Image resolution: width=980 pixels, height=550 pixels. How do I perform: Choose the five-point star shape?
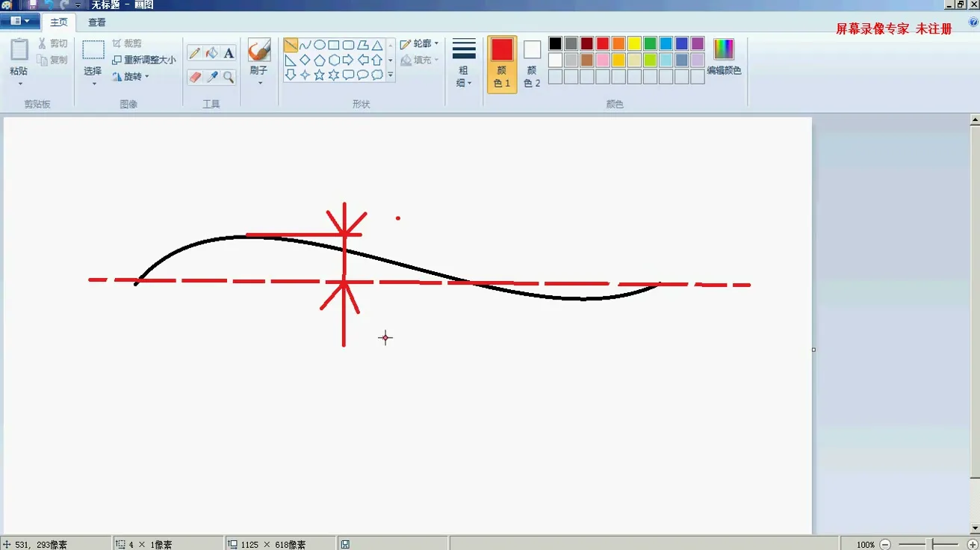click(x=319, y=75)
